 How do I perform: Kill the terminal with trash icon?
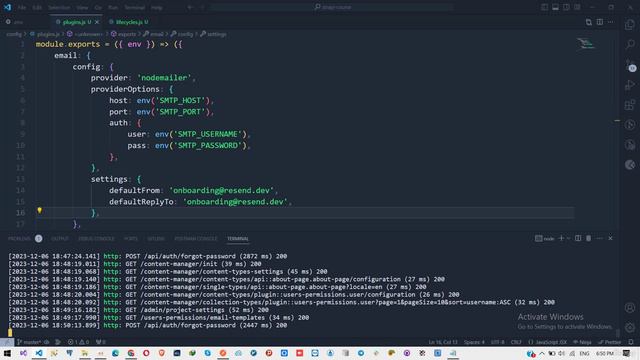(589, 238)
